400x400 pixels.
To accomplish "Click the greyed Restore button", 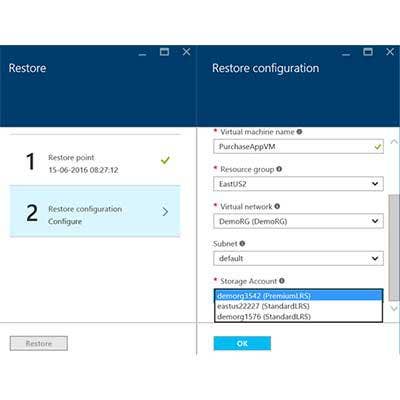I will coord(39,343).
